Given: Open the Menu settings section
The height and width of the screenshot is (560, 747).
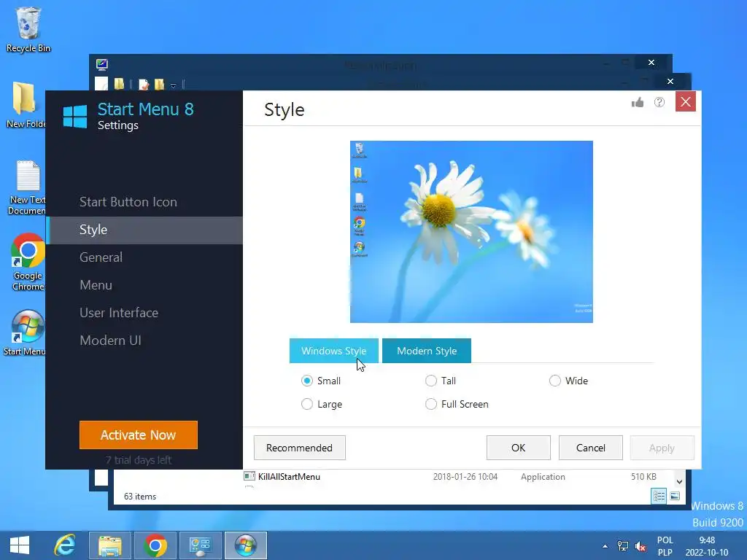Looking at the screenshot, I should tap(96, 285).
